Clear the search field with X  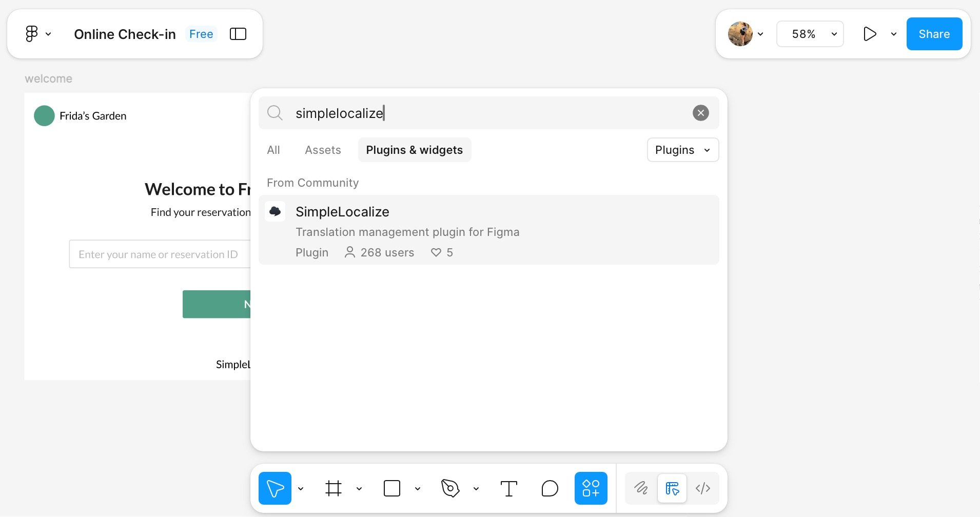[700, 113]
